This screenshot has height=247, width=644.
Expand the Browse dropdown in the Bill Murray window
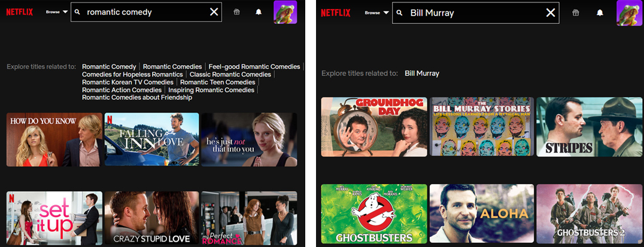click(x=376, y=13)
